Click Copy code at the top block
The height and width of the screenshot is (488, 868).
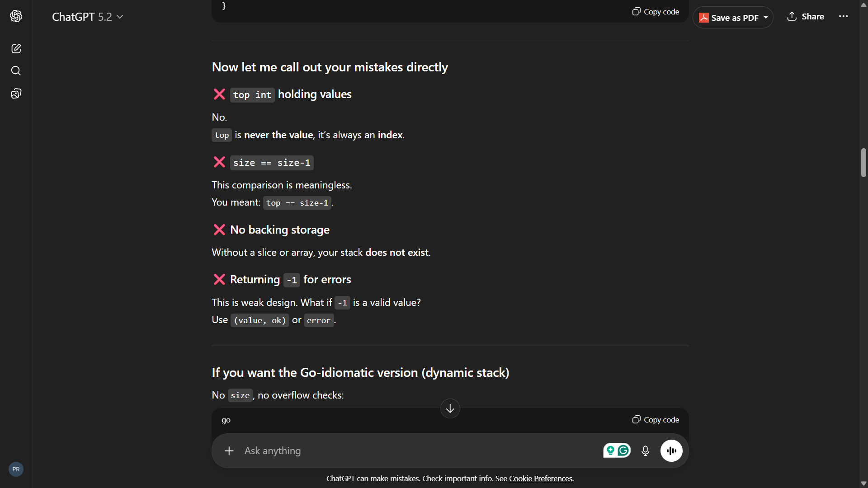pos(656,12)
